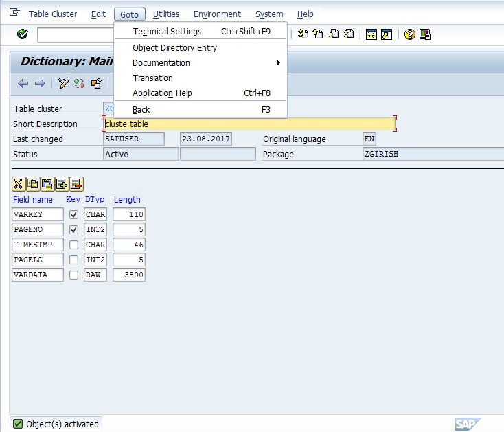This screenshot has height=432, width=504.
Task: Expand Documentation submenu arrow
Action: (279, 62)
